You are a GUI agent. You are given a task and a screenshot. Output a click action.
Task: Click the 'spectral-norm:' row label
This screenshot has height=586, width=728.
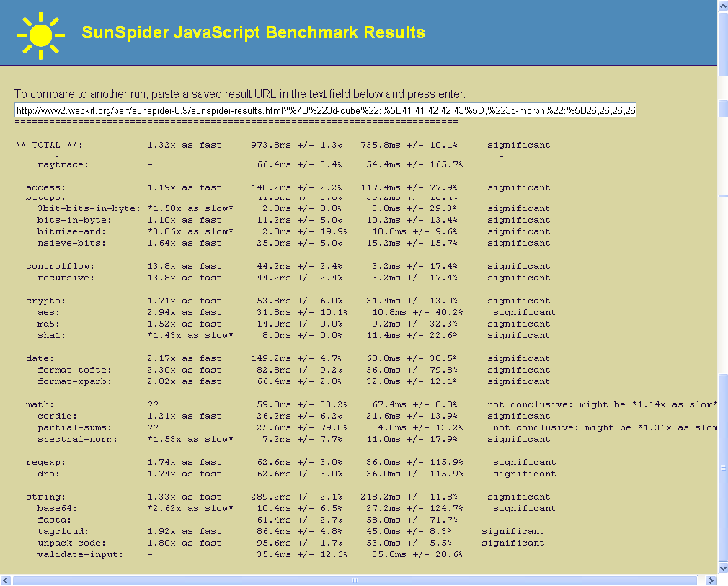coord(77,440)
